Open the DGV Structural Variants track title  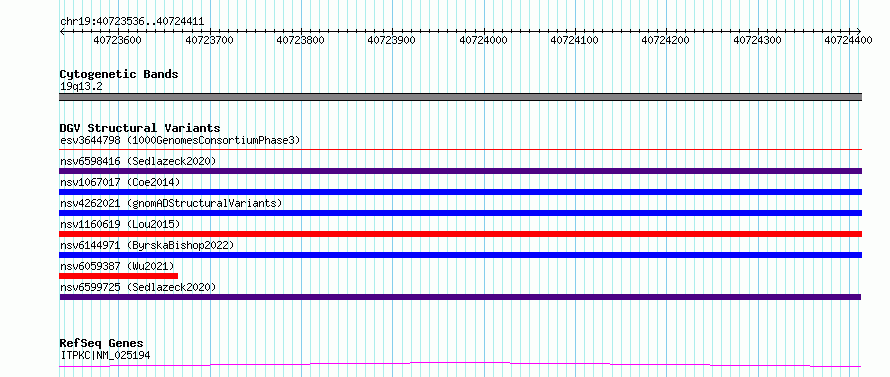click(x=140, y=128)
